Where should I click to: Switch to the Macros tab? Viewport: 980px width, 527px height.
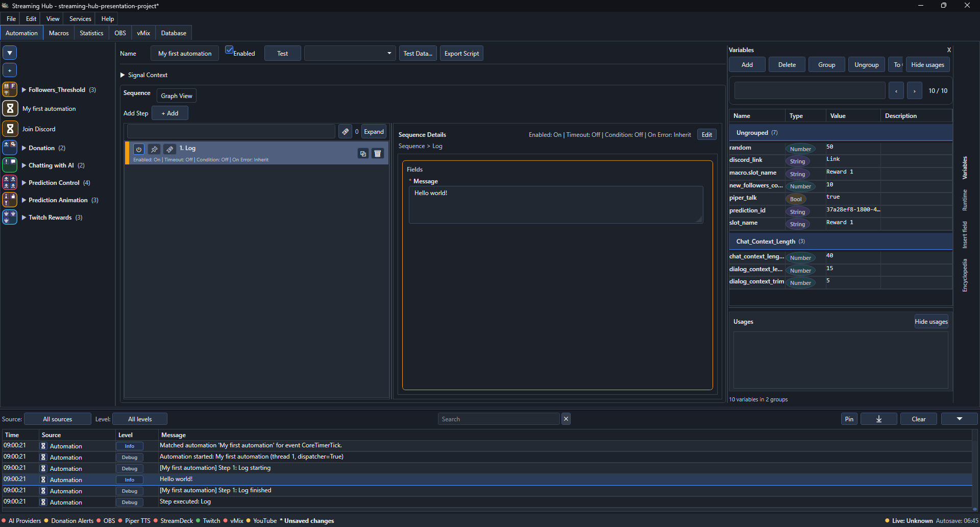59,33
